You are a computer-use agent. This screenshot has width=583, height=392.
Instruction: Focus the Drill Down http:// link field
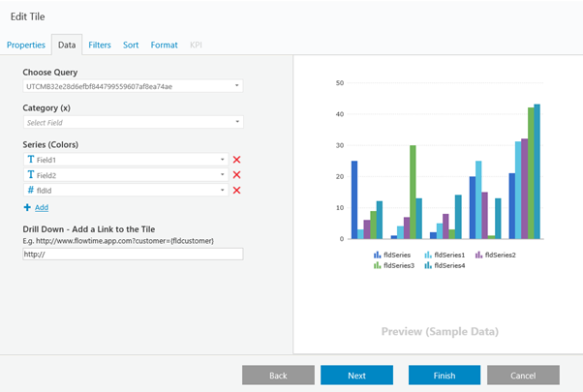coord(133,255)
